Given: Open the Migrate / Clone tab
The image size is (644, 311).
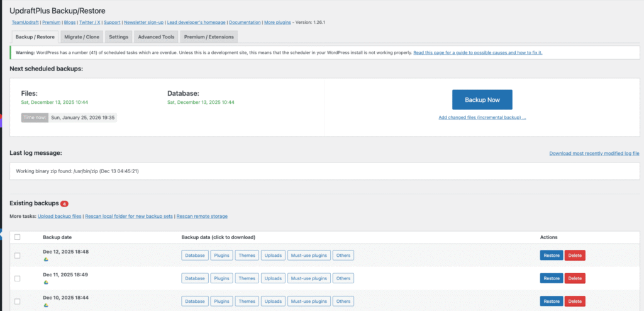Looking at the screenshot, I should click(x=82, y=37).
